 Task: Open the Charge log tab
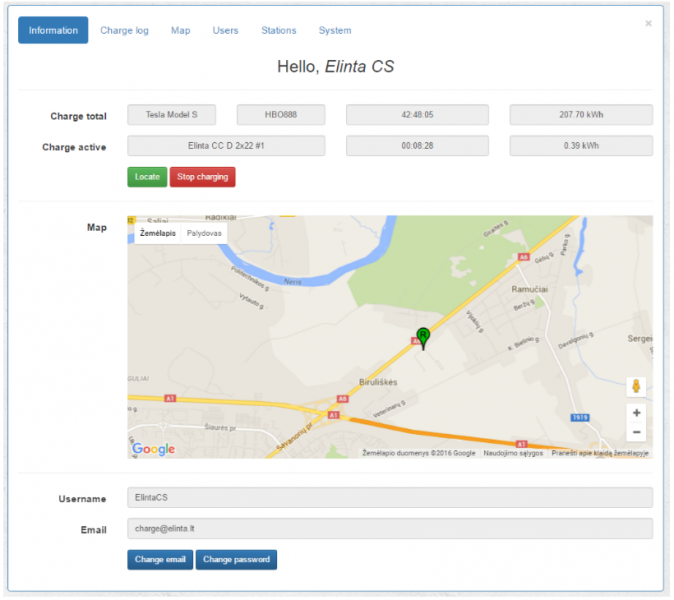point(124,31)
